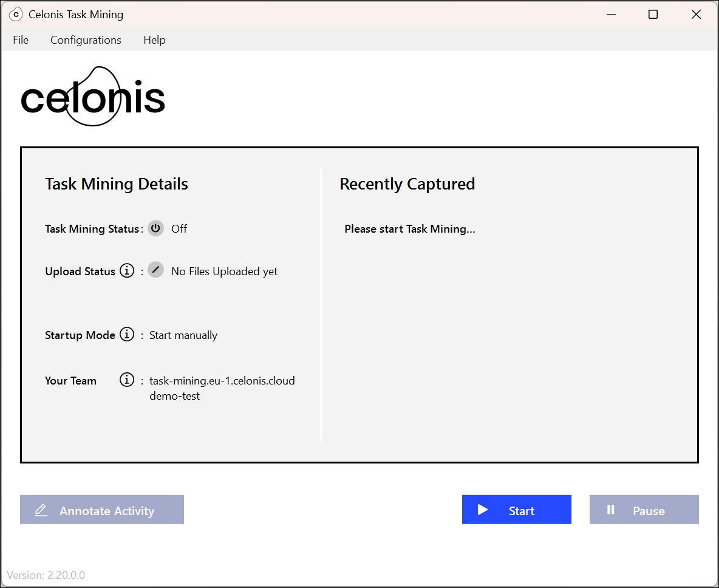Click the info icon next to Your Team
719x588 pixels.
point(126,380)
